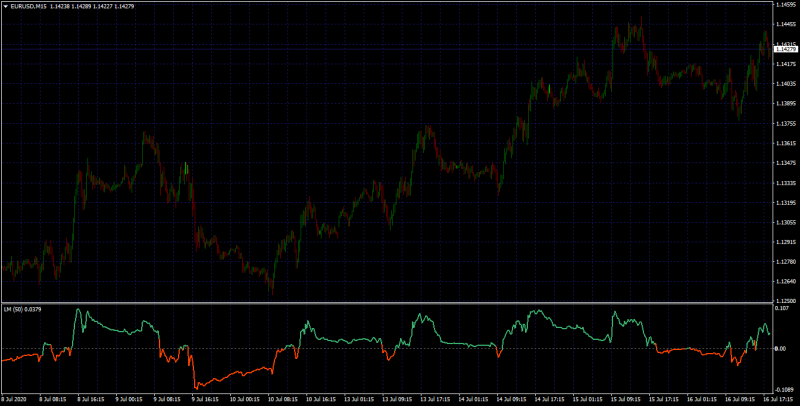The image size is (800, 406).
Task: Click the 10 Jul 08:15 time label
Action: pyautogui.click(x=281, y=400)
